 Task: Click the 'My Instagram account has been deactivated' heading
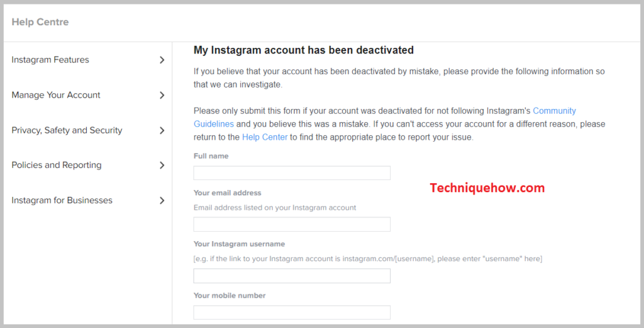[x=304, y=50]
